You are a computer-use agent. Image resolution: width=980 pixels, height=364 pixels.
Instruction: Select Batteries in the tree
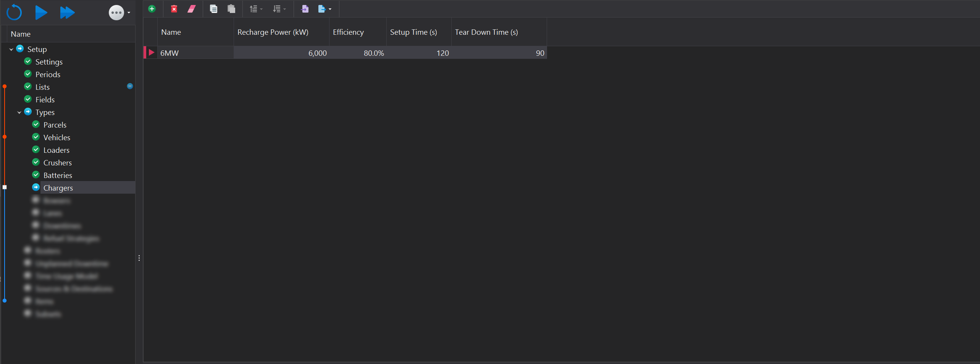coord(58,175)
